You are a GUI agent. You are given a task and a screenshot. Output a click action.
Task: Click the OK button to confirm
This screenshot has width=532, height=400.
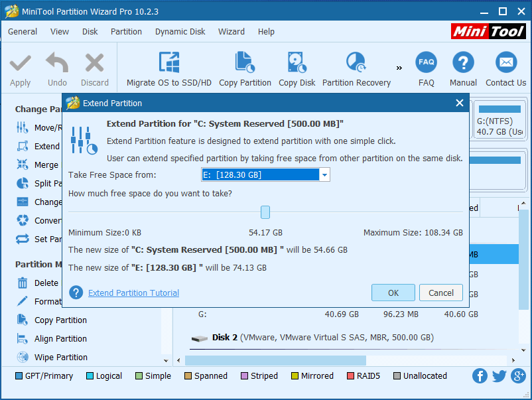coord(393,292)
